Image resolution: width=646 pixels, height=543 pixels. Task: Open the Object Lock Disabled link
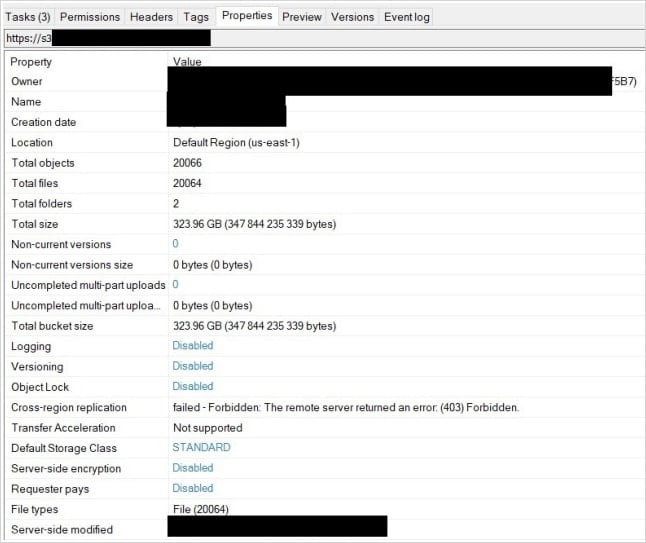(192, 386)
